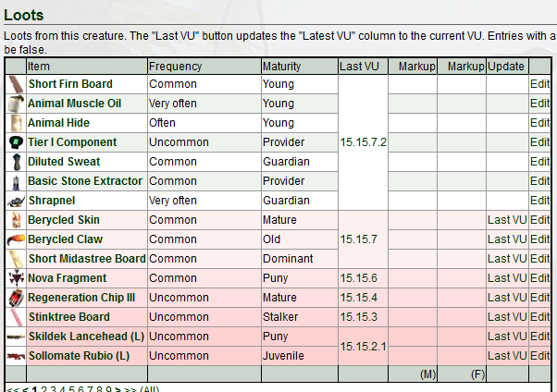This screenshot has height=392, width=557.
Task: Edit the Short Midastree Board entry
Action: pos(540,259)
